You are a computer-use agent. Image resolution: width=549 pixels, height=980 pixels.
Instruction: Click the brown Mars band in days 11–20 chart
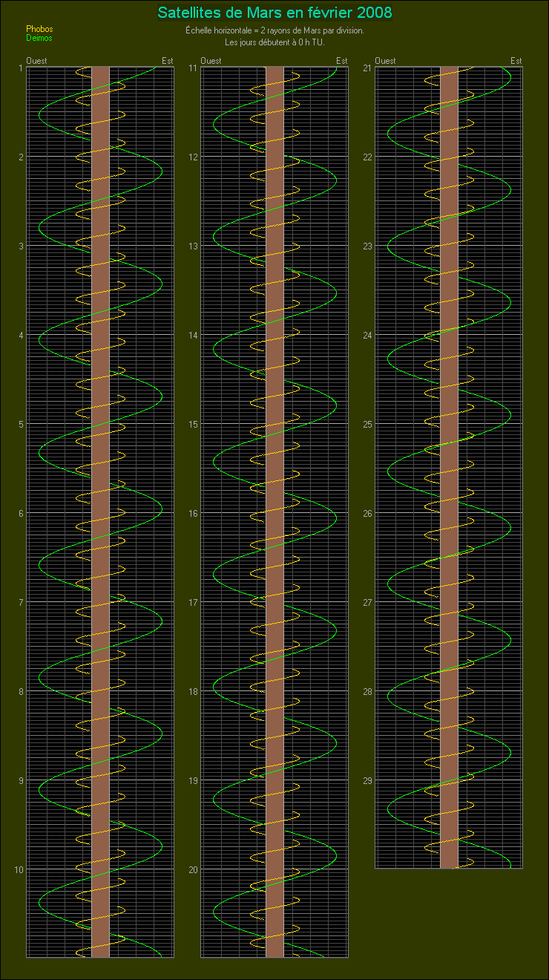click(274, 512)
